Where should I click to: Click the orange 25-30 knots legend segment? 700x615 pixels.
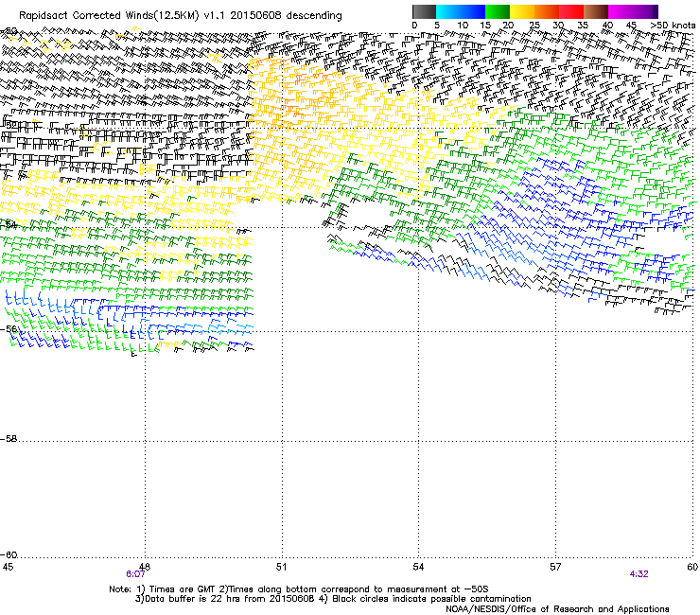click(x=547, y=11)
